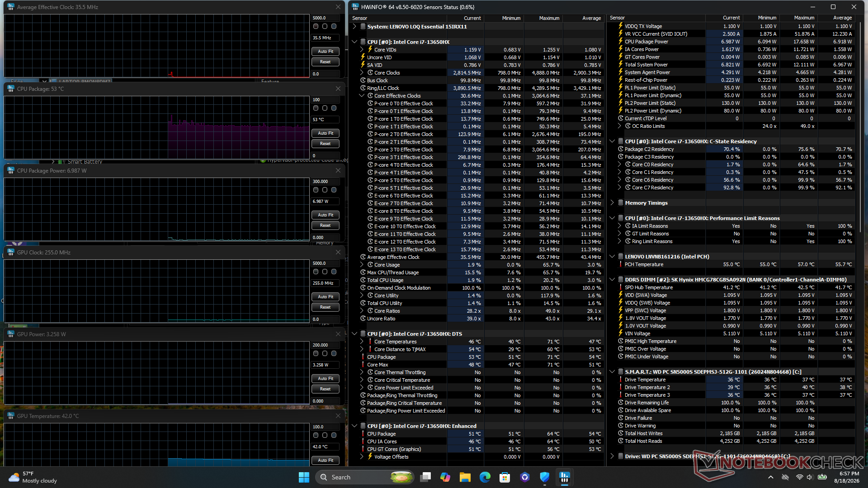The width and height of the screenshot is (868, 488).
Task: Select the E-core 13 T0 Effective Clock row
Action: [x=477, y=249]
